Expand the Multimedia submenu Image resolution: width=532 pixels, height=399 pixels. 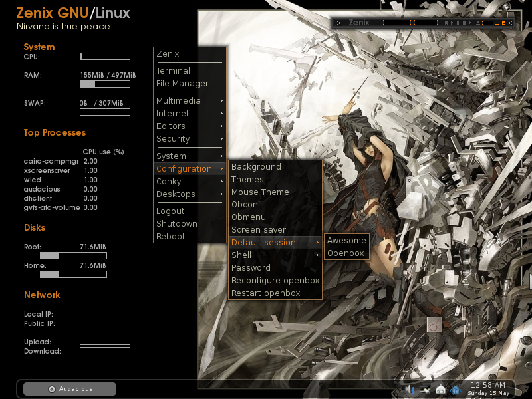(x=190, y=101)
